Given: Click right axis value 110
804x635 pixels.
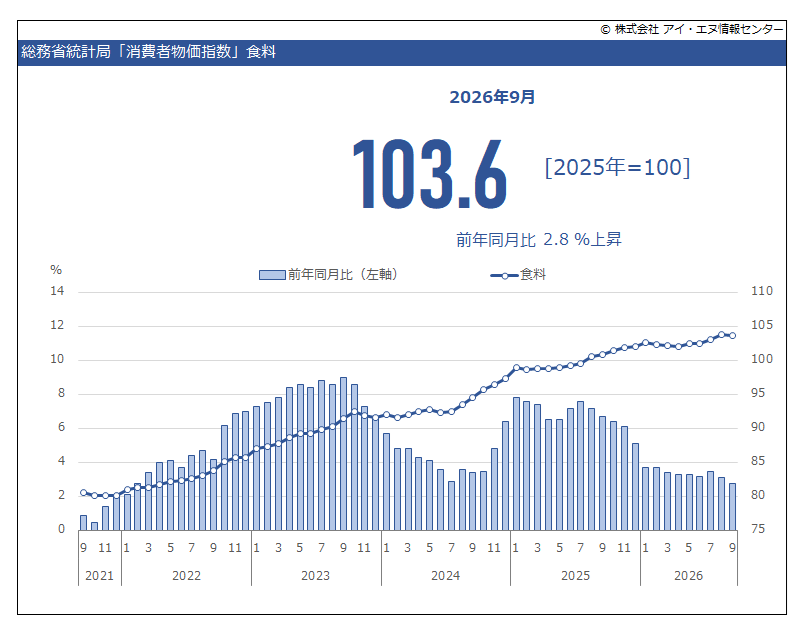Looking at the screenshot, I should click(761, 291).
